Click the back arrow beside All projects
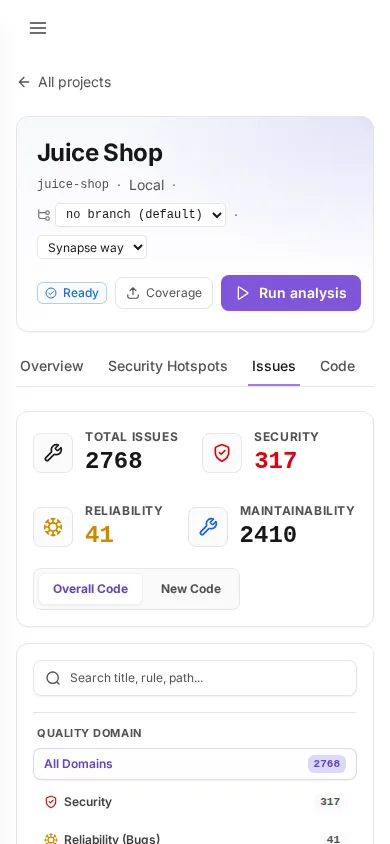The image size is (390, 844). (x=24, y=82)
